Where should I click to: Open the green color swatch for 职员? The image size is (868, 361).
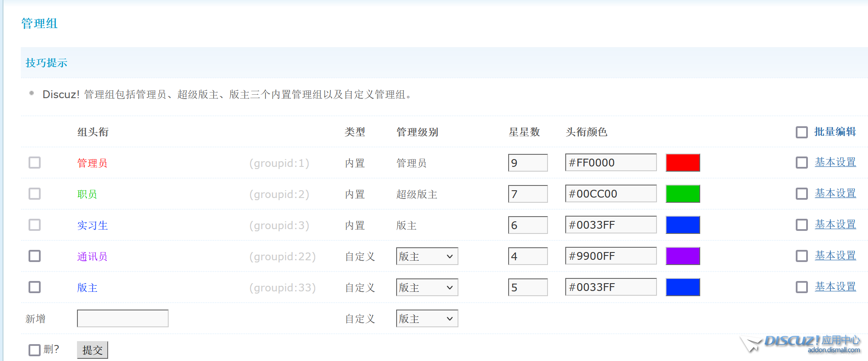click(682, 194)
